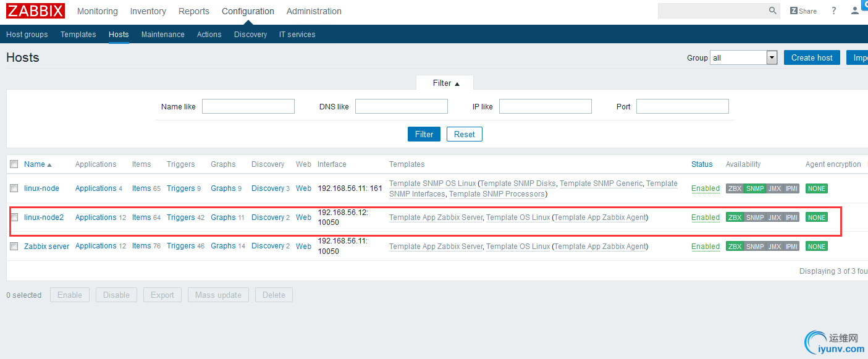The image size is (868, 359).
Task: Sort hosts by Name column header
Action: (38, 164)
